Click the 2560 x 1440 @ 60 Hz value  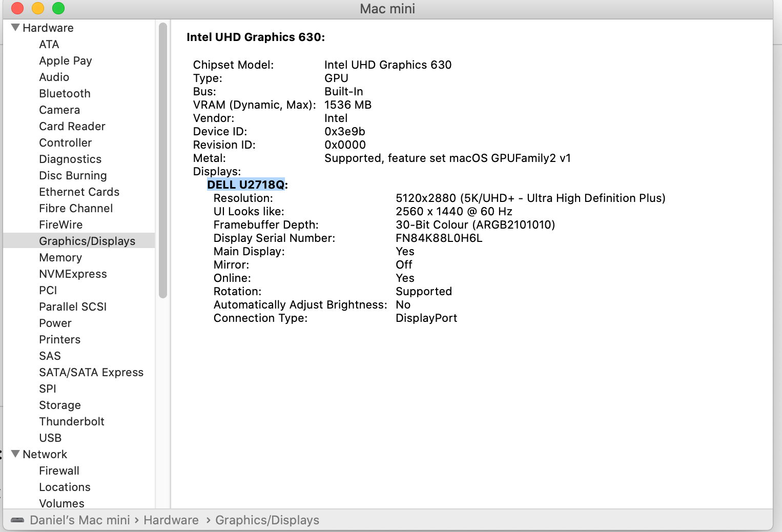coord(454,211)
